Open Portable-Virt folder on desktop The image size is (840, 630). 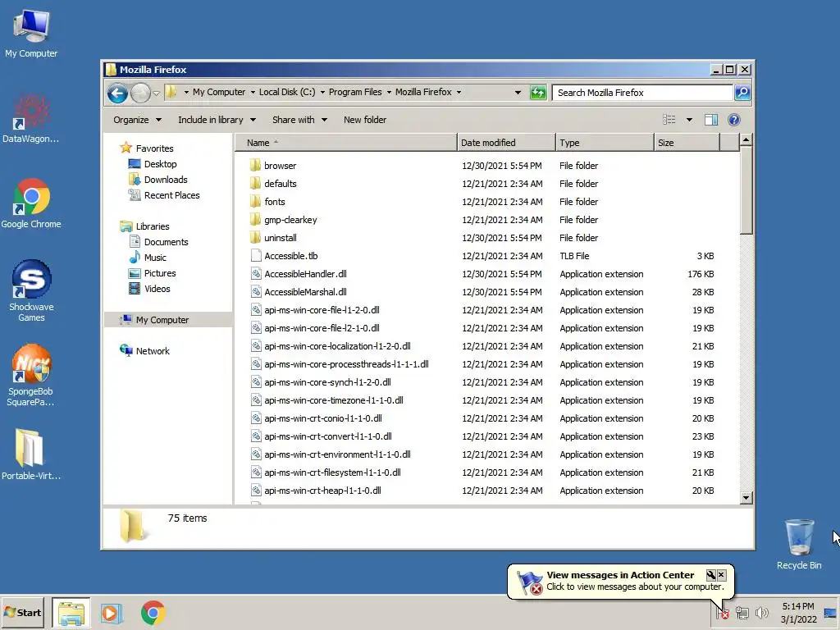click(x=31, y=454)
